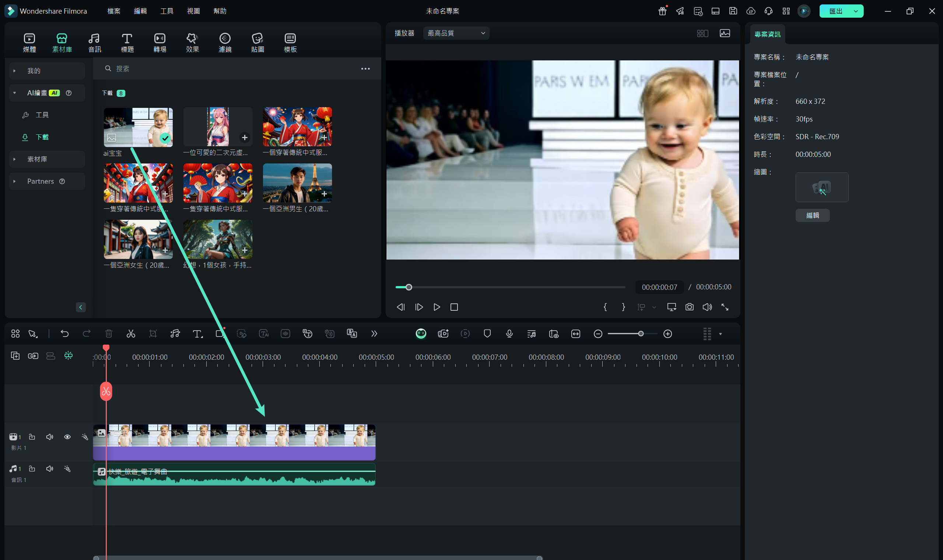Toggle the timeline snapping magnet icon
Image resolution: width=943 pixels, height=560 pixels.
(x=68, y=356)
